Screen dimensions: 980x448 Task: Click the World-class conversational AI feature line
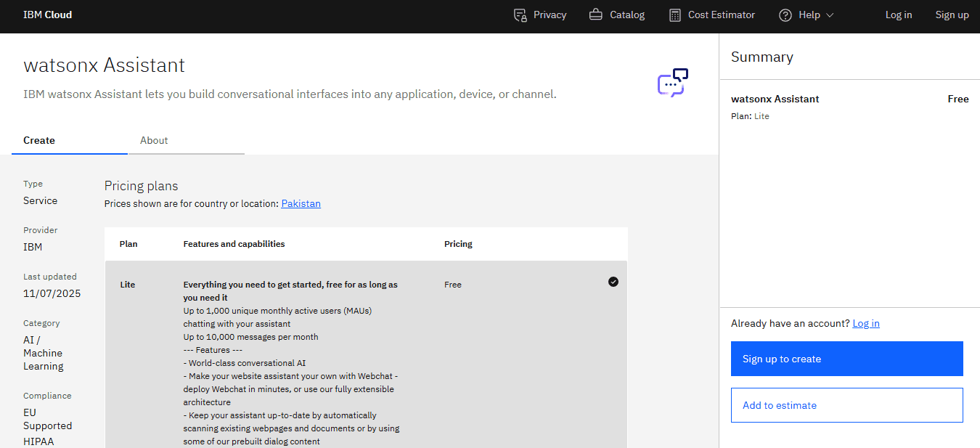[244, 363]
